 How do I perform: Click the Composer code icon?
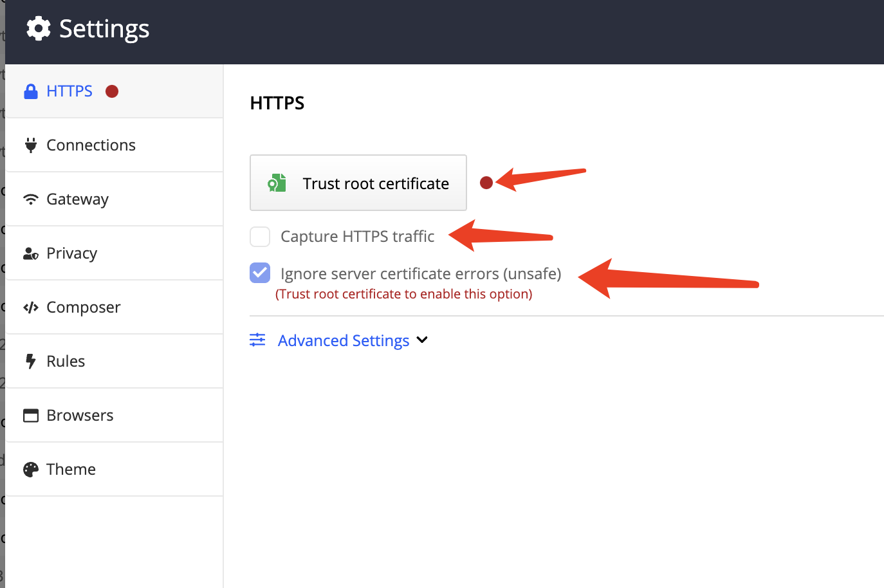click(30, 308)
